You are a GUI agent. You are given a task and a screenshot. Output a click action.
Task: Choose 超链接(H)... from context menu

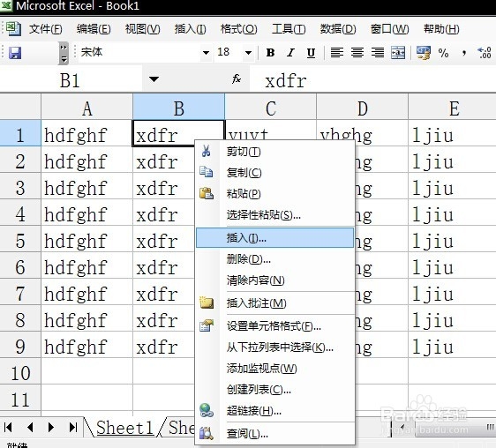coord(274,411)
